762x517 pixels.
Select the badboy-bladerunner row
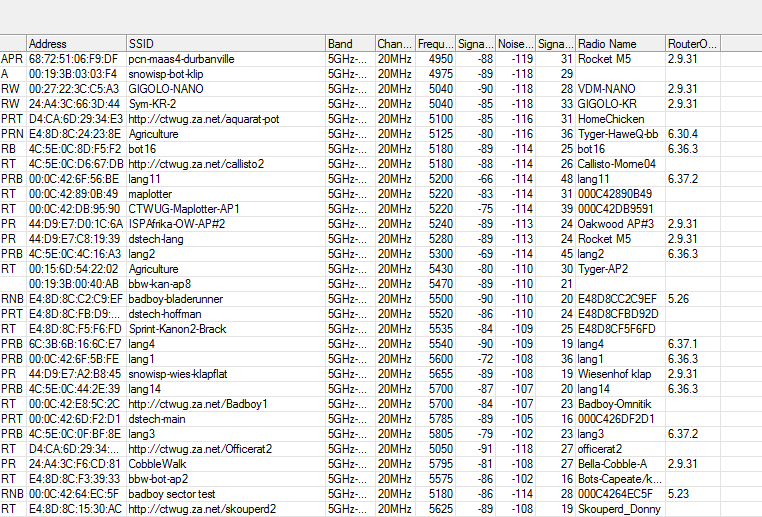coord(176,298)
